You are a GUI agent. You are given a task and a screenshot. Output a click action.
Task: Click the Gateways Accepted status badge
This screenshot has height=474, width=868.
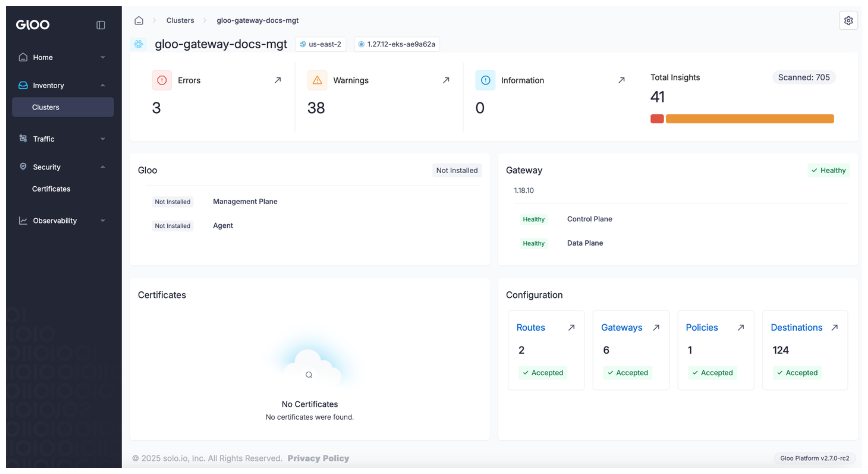[627, 373]
